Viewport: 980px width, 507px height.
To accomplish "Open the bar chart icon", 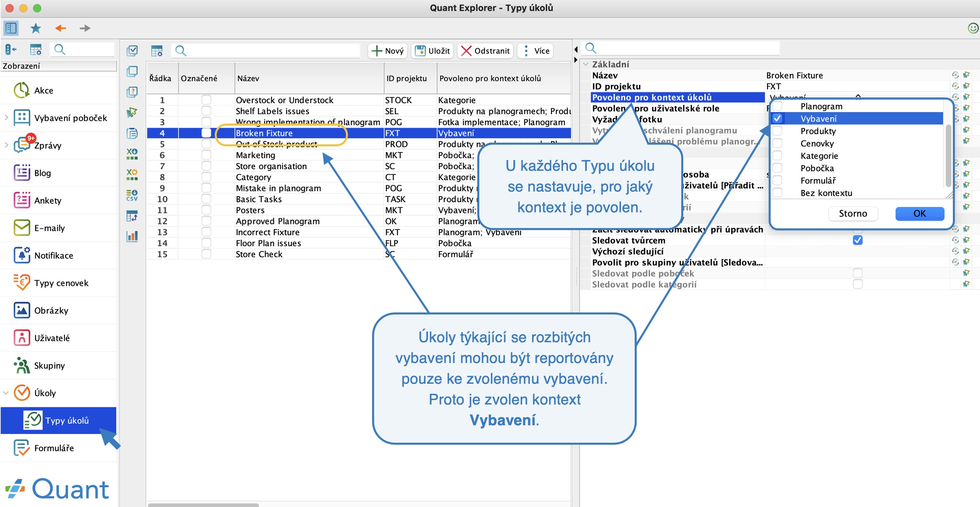I will click(132, 236).
